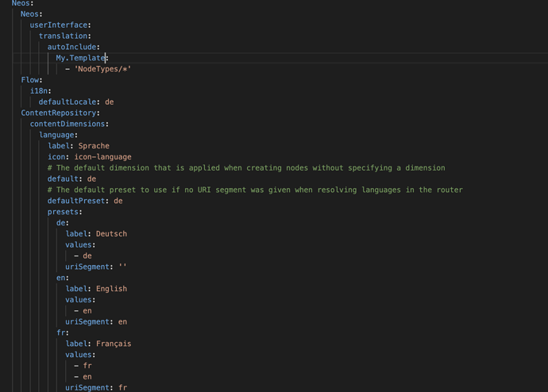Click the 'language' key
The image size is (548, 392).
[x=56, y=135]
